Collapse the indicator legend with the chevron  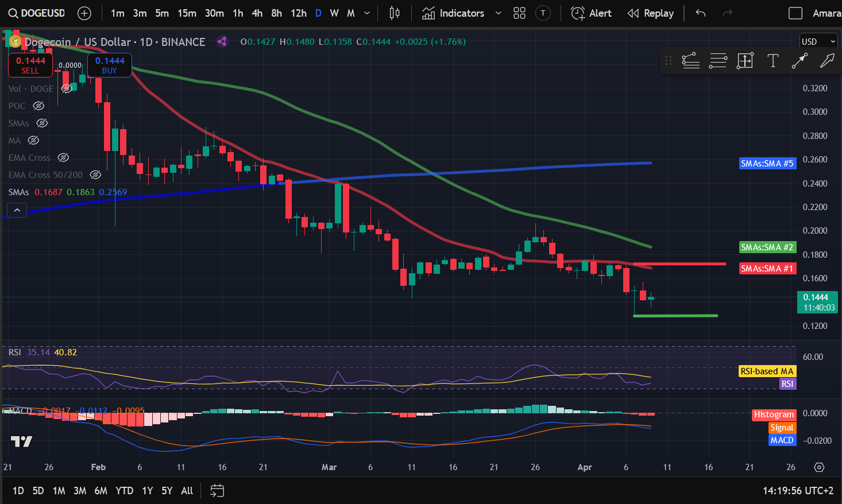point(17,211)
